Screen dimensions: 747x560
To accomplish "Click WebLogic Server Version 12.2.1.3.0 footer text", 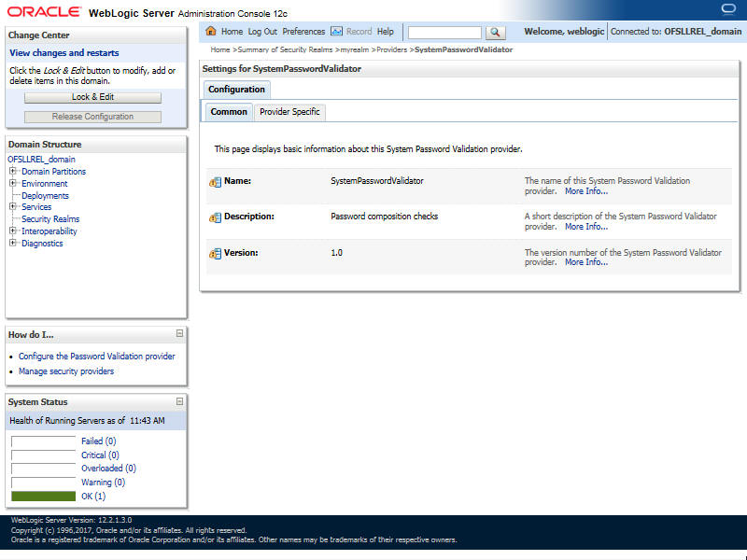I will coord(72,520).
